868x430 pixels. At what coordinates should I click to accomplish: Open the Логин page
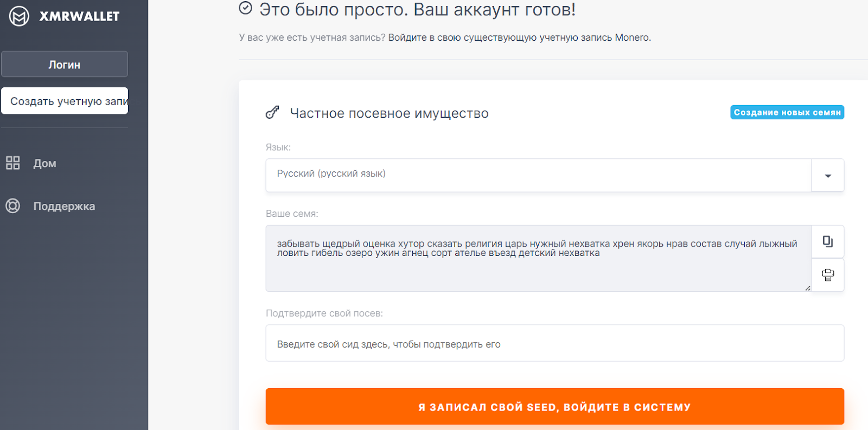click(65, 65)
